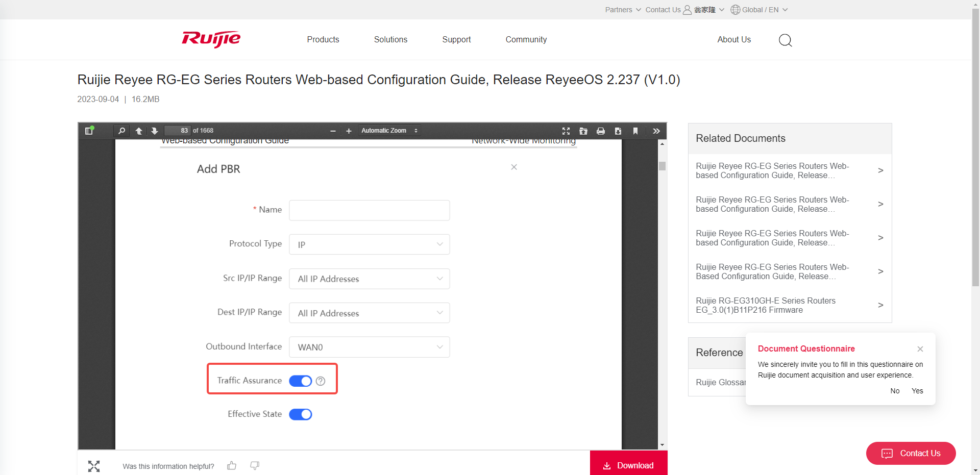Click the thumbs up helpful icon
This screenshot has height=475, width=980.
pos(232,465)
